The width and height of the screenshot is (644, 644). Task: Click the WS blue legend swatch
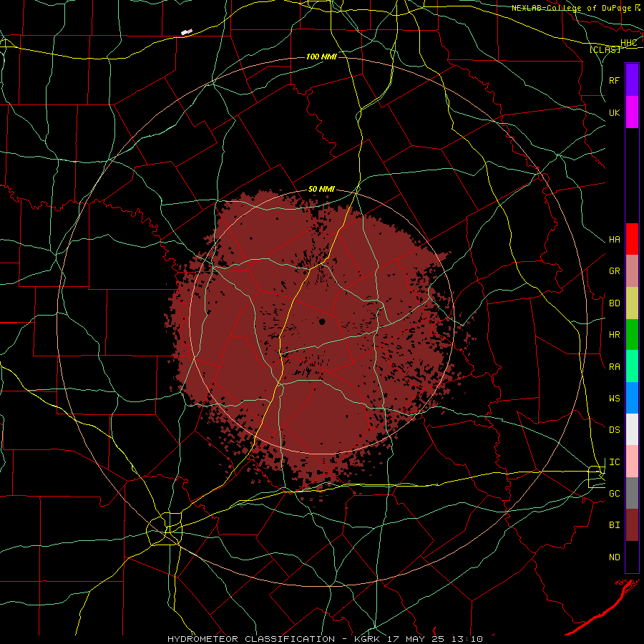(632, 398)
